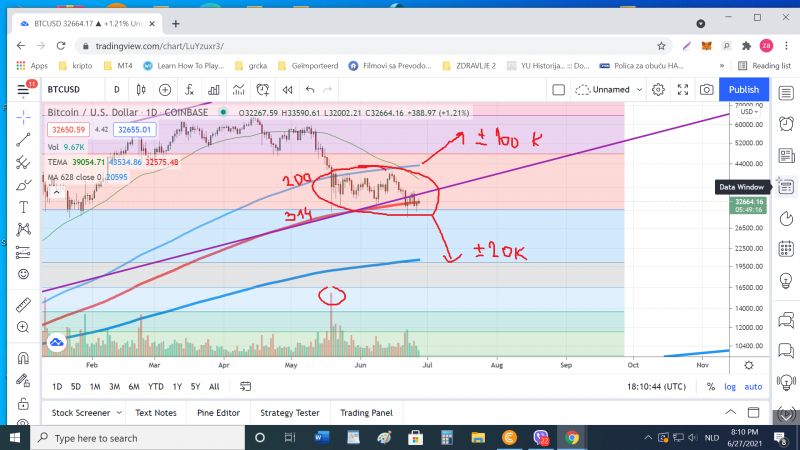Screen dimensions: 800x450
Task: Click the blue Publish button
Action: point(743,90)
